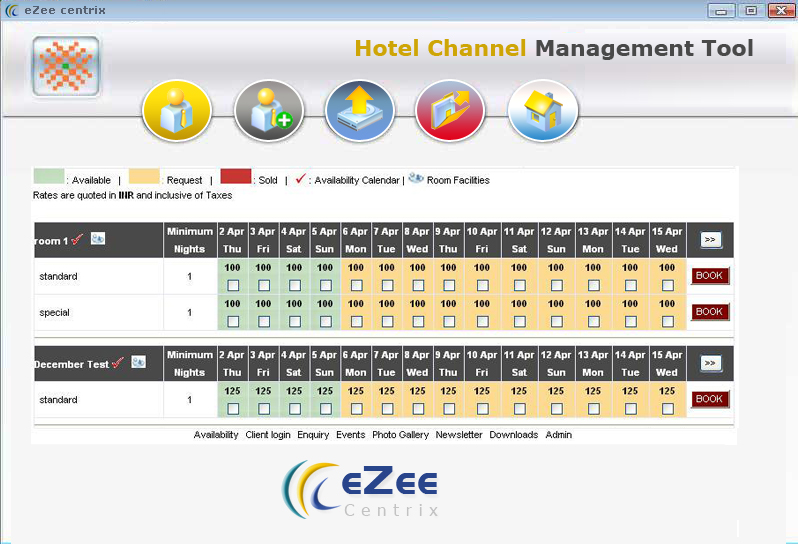This screenshot has width=798, height=544.
Task: Tick December Test standard 8 Apr checkbox
Action: coord(418,409)
